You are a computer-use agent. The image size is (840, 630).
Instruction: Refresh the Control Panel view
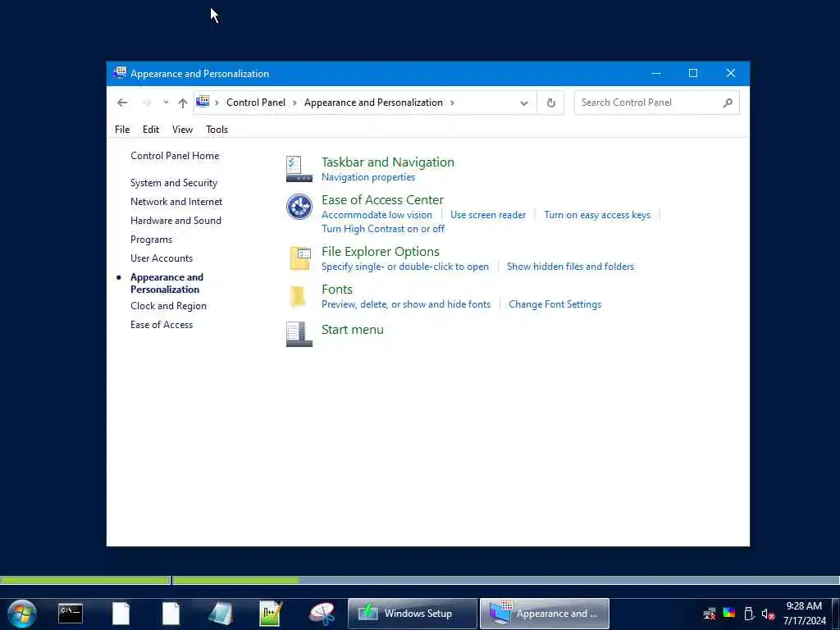550,103
